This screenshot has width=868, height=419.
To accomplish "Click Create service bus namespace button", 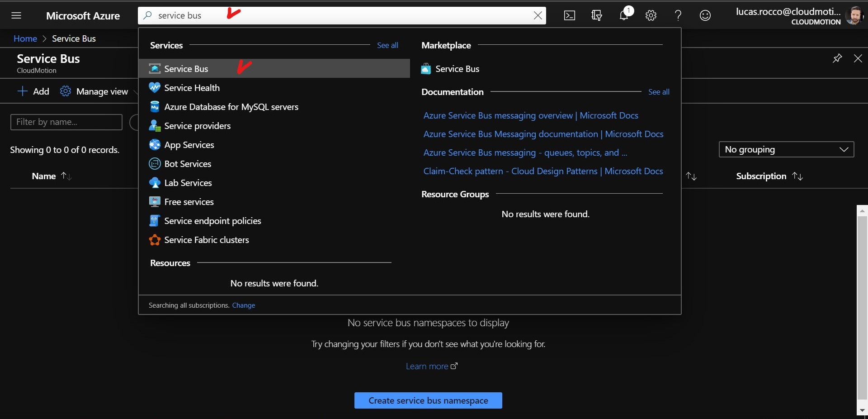I will [428, 400].
